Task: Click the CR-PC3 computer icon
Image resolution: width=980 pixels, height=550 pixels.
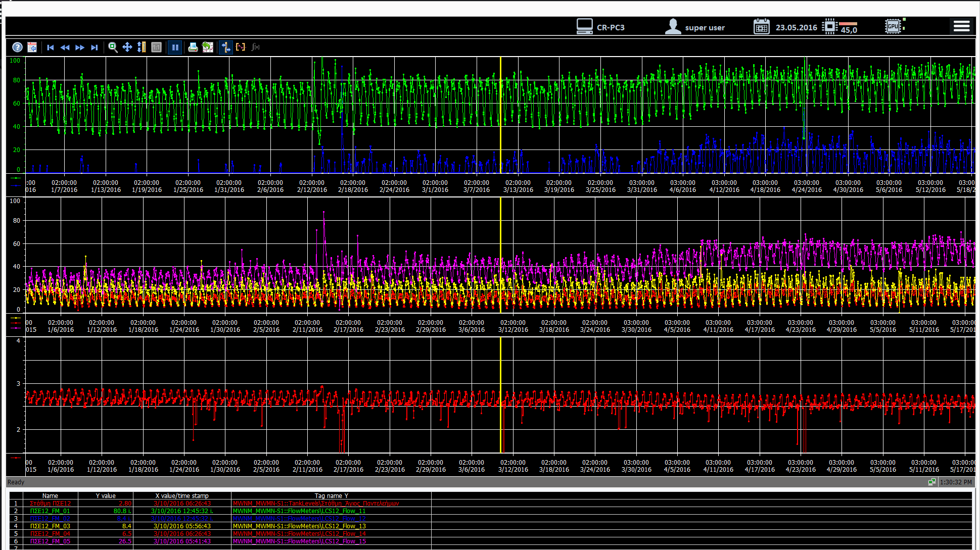Action: tap(584, 26)
